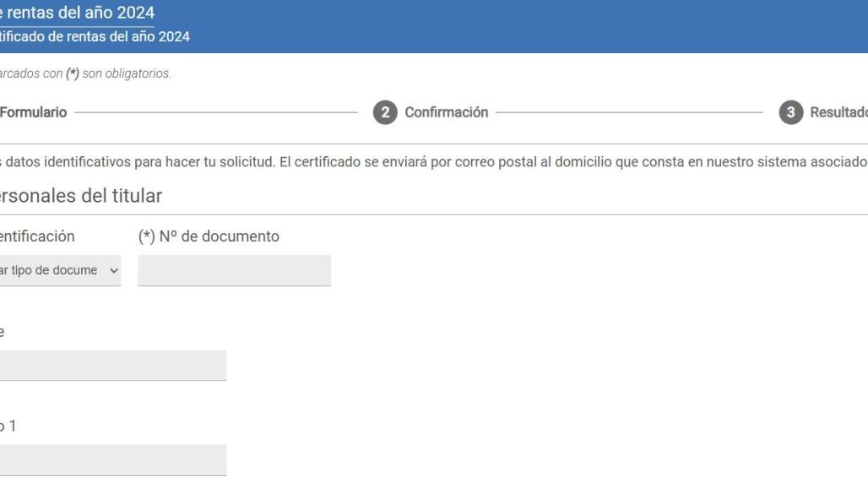Select the Resultado step label
The width and height of the screenshot is (868, 488).
coord(838,112)
